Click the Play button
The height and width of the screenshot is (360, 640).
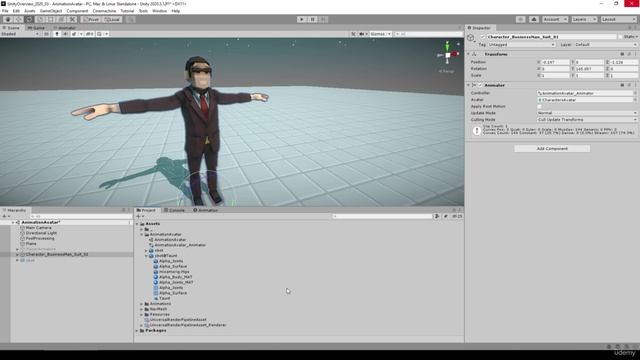coord(302,19)
